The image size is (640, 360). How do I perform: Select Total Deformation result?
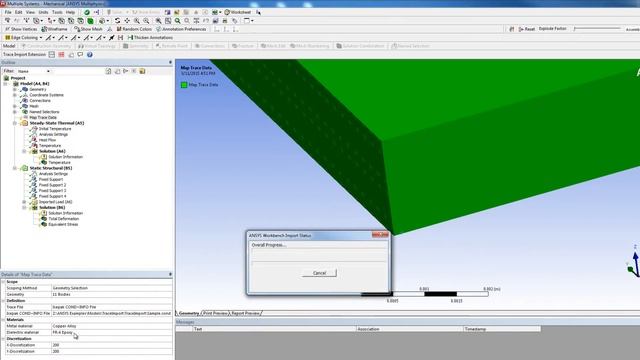pyautogui.click(x=63, y=219)
